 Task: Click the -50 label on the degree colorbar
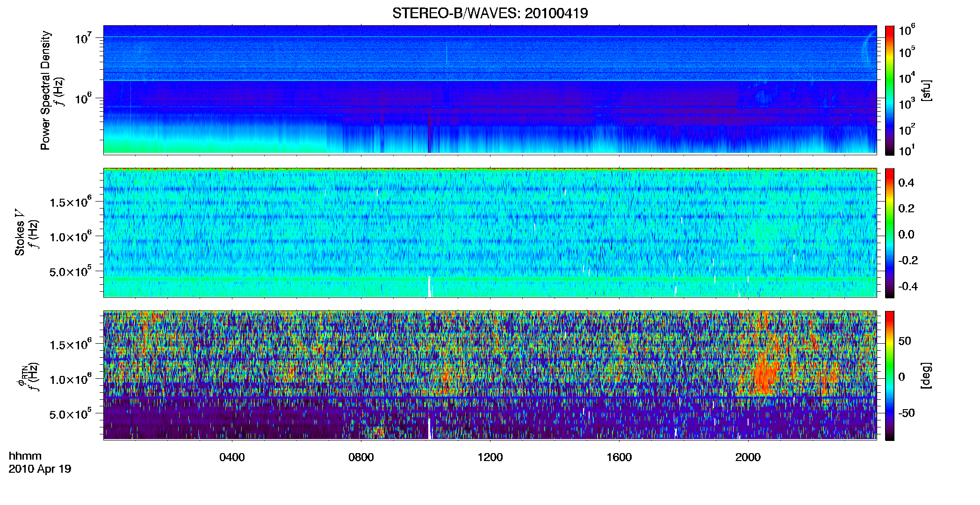pyautogui.click(x=906, y=413)
